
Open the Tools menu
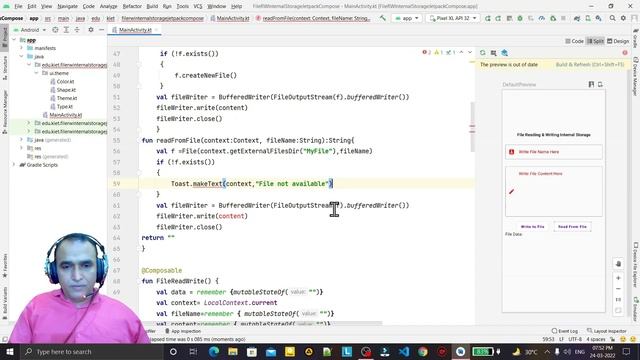point(182,6)
